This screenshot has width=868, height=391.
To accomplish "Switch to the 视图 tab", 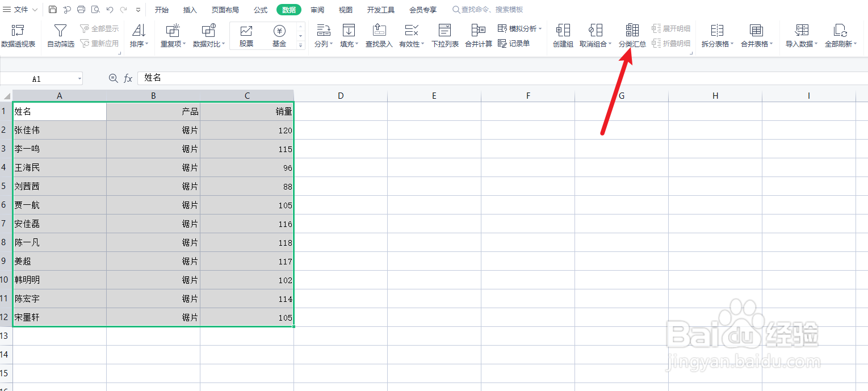I will coord(346,10).
